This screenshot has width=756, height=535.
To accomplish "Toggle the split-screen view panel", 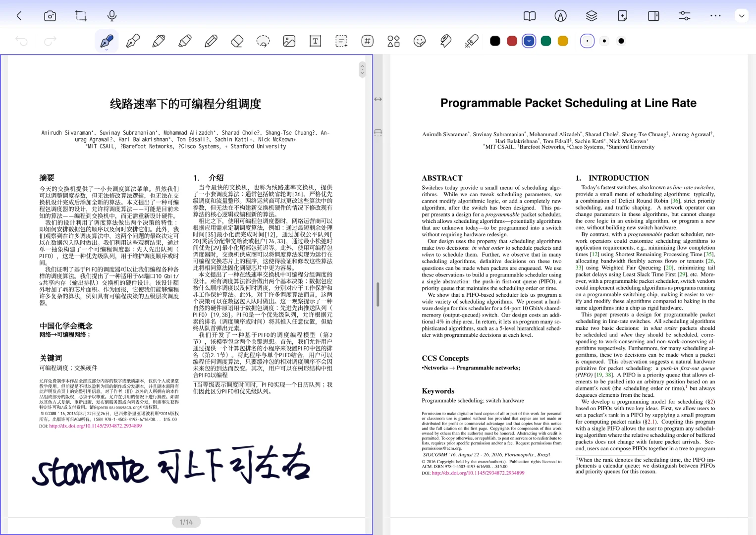I will pos(653,16).
